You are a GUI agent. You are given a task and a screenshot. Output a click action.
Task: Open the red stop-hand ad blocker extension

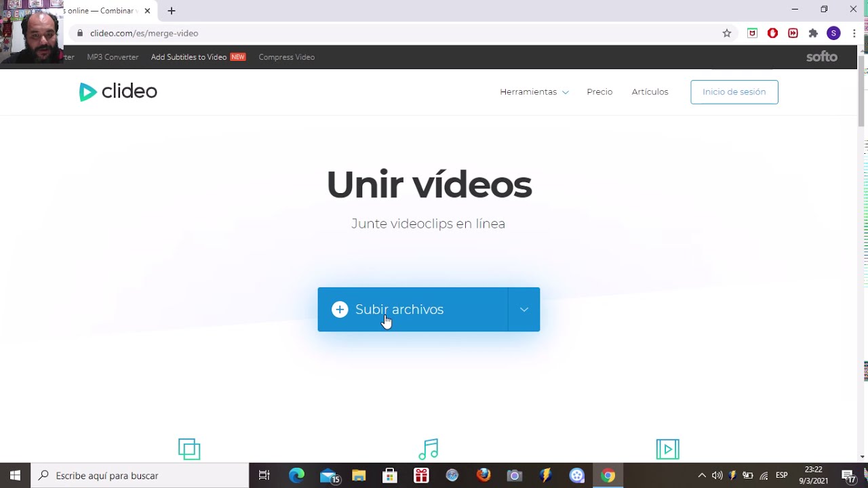pyautogui.click(x=772, y=33)
